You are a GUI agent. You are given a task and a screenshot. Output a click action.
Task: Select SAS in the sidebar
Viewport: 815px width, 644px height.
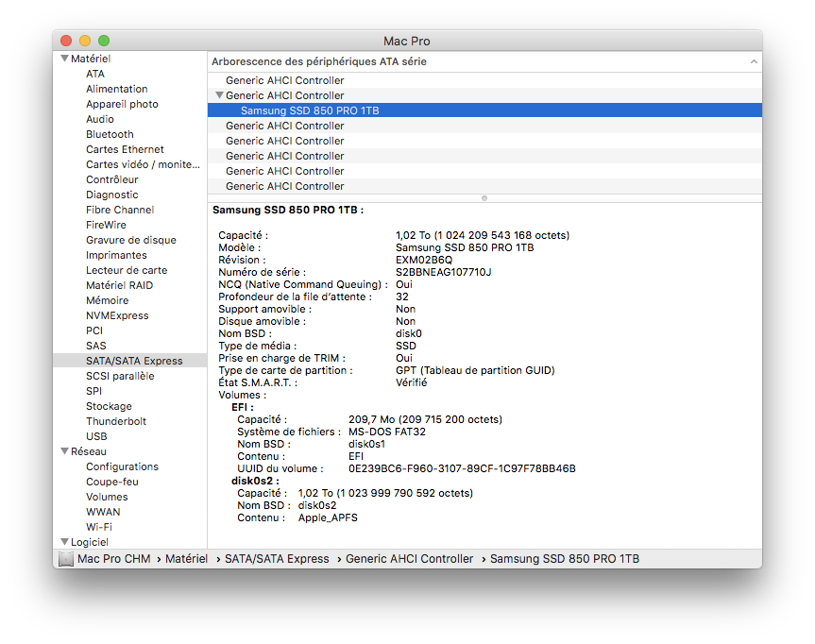pyautogui.click(x=96, y=345)
